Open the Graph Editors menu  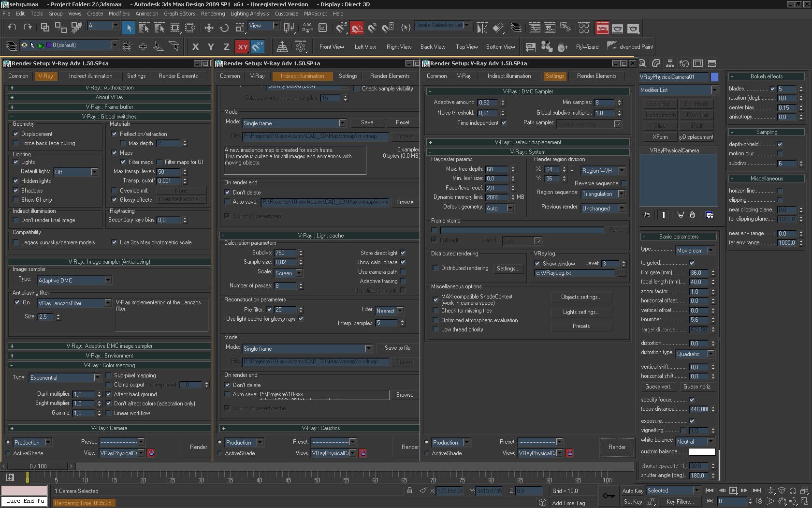point(179,14)
